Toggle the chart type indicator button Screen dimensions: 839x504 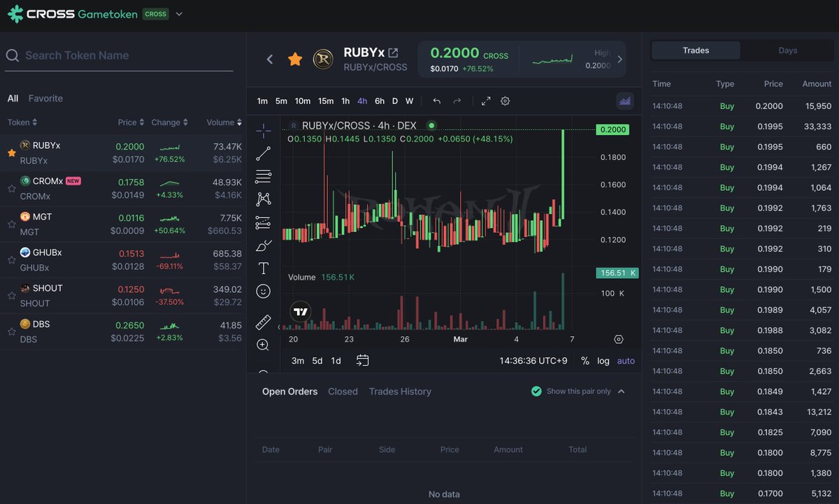(x=625, y=101)
